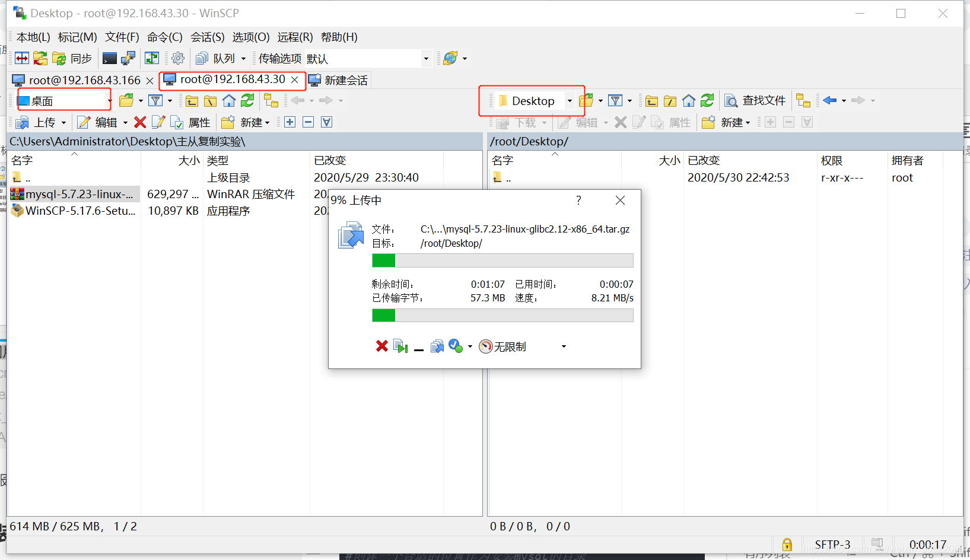The width and height of the screenshot is (970, 560).
Task: Click local rename icon
Action: coord(158,122)
